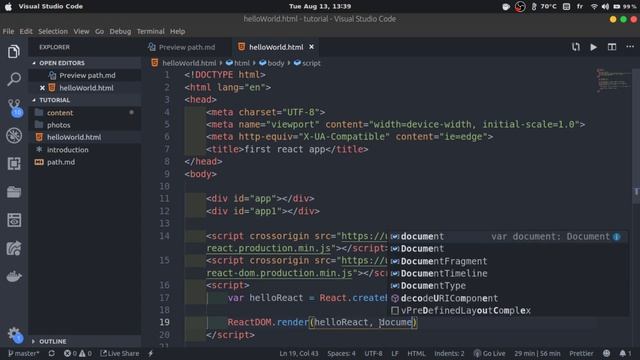Click the master branch in status bar

(24, 353)
